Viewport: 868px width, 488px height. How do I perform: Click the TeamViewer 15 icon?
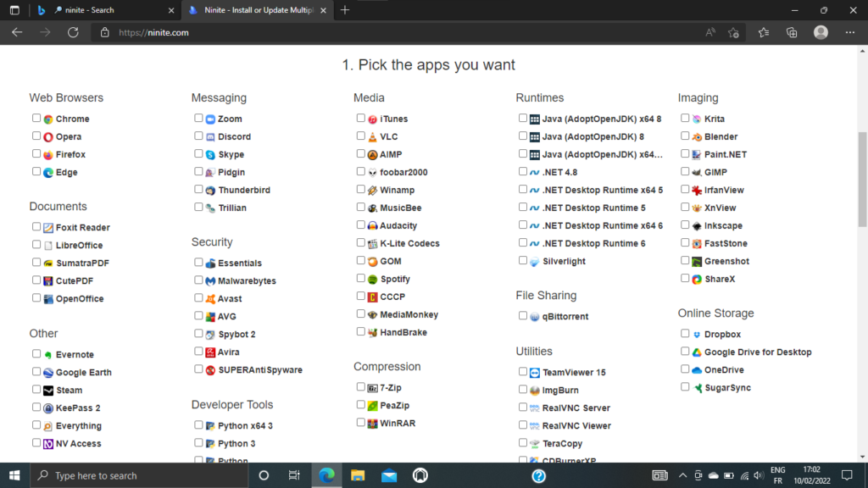coord(535,373)
